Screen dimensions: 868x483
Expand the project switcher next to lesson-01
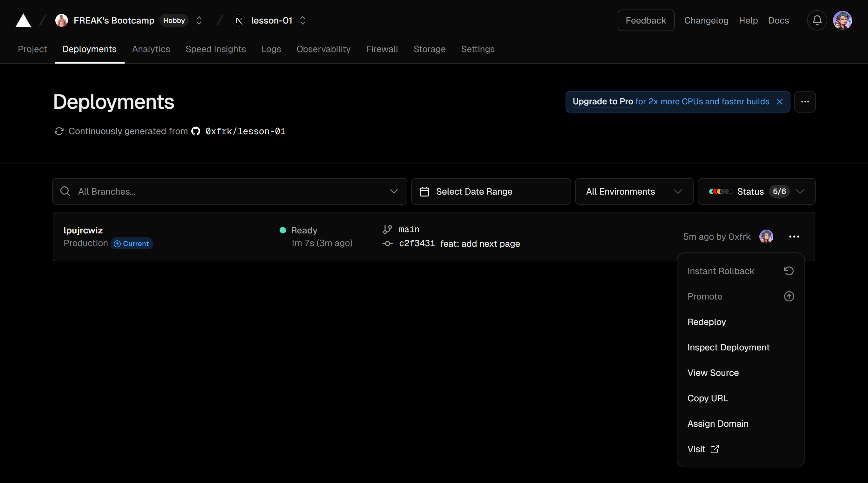pos(302,21)
